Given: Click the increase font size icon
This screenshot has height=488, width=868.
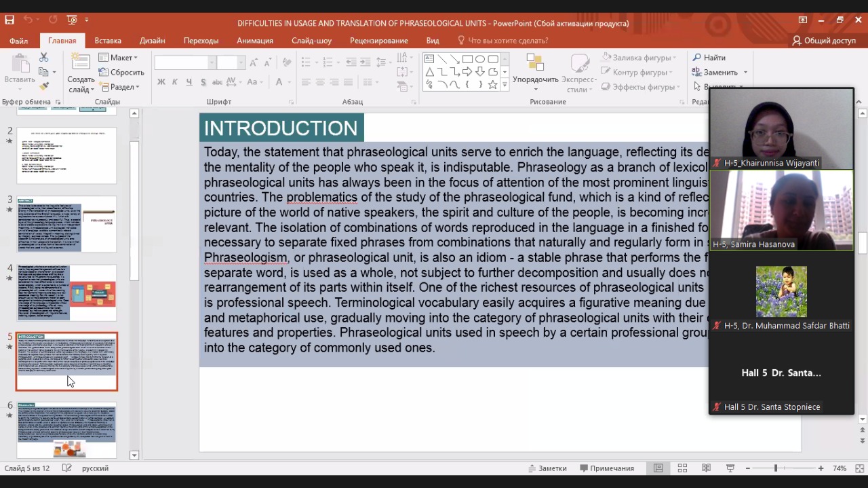Looking at the screenshot, I should pyautogui.click(x=254, y=62).
